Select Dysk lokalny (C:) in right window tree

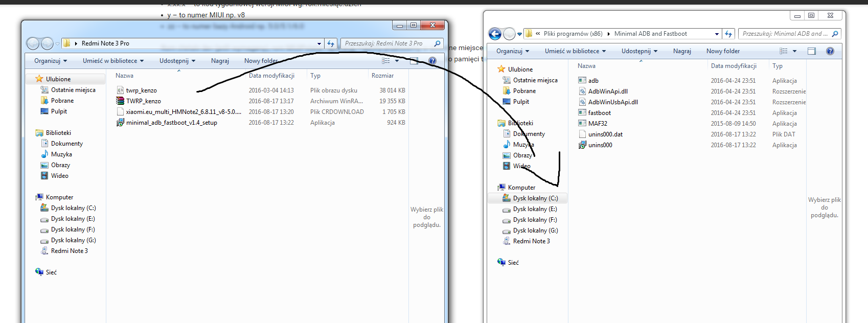[535, 198]
